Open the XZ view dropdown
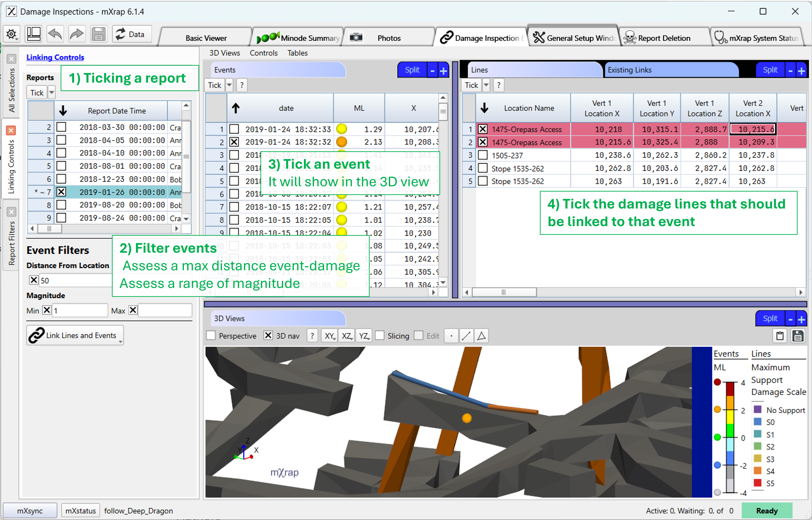Image resolution: width=812 pixels, height=520 pixels. coord(346,336)
